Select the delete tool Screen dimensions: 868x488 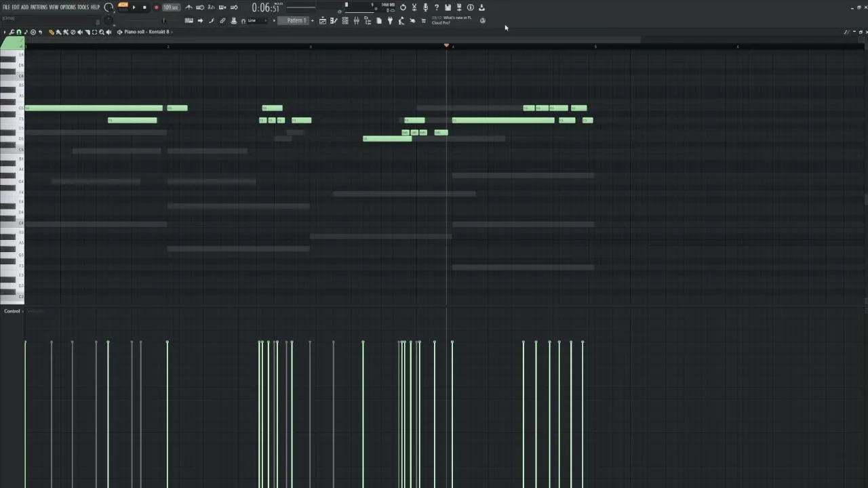click(x=73, y=32)
